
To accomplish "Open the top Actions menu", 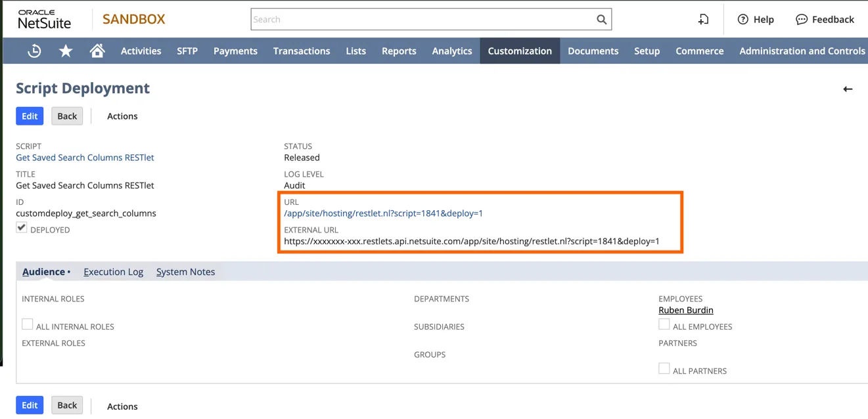I will tap(122, 116).
